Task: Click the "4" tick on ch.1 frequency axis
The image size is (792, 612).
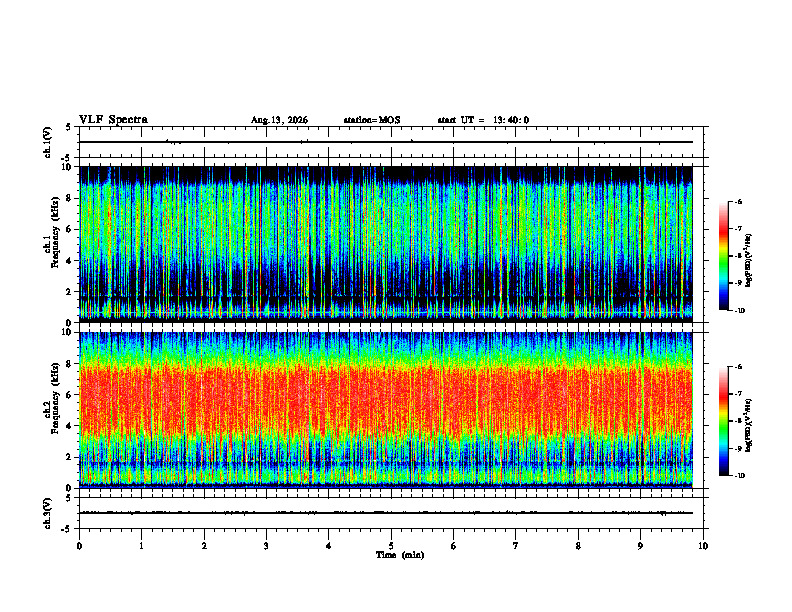Action: tap(71, 261)
